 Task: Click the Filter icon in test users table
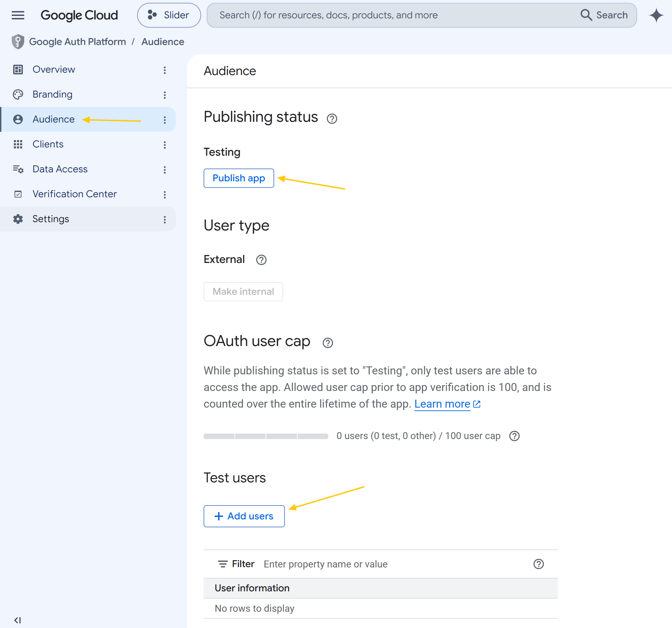223,564
